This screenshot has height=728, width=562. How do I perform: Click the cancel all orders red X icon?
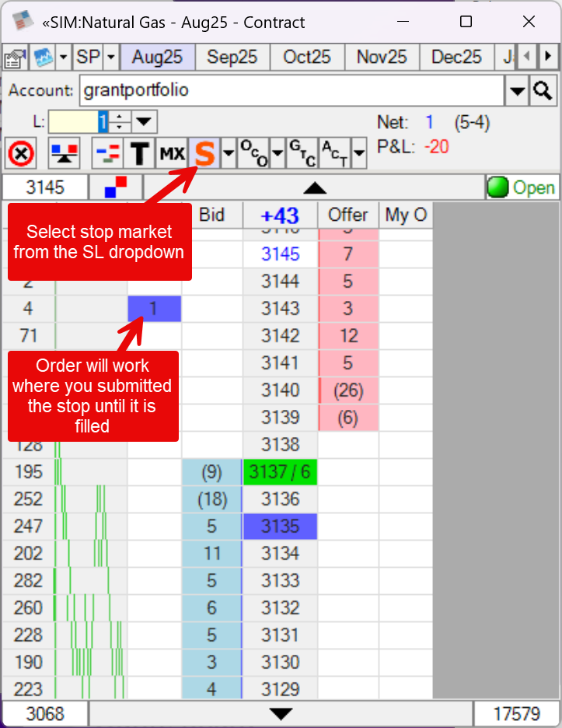click(x=20, y=154)
